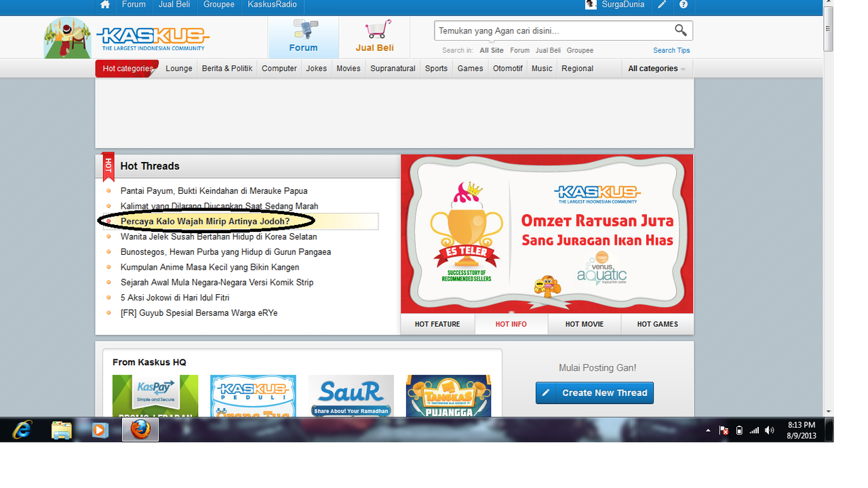Image resolution: width=868 pixels, height=488 pixels.
Task: Open the Movies category
Action: pos(349,68)
